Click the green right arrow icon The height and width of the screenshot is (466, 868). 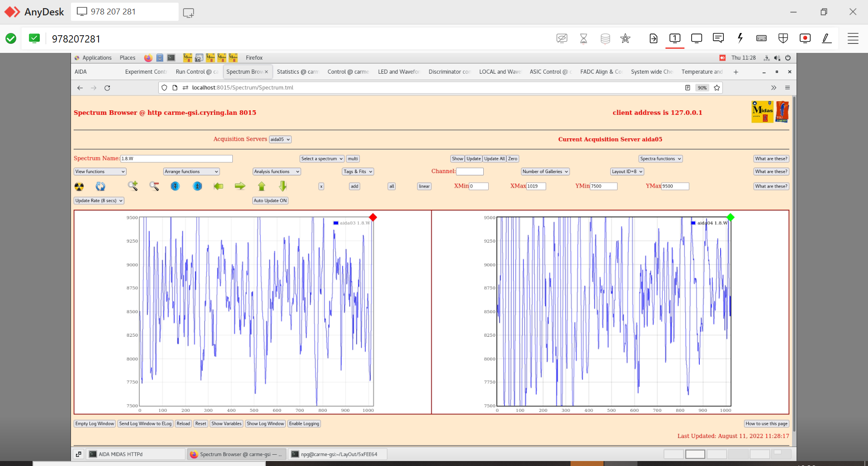coord(240,186)
